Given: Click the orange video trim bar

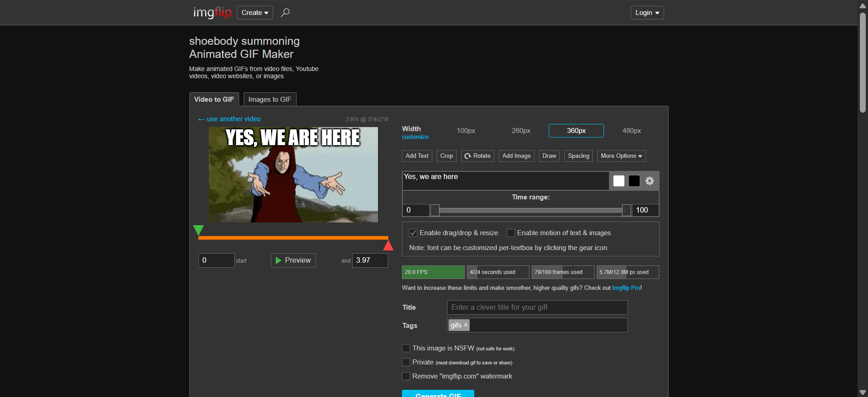Looking at the screenshot, I should (293, 238).
